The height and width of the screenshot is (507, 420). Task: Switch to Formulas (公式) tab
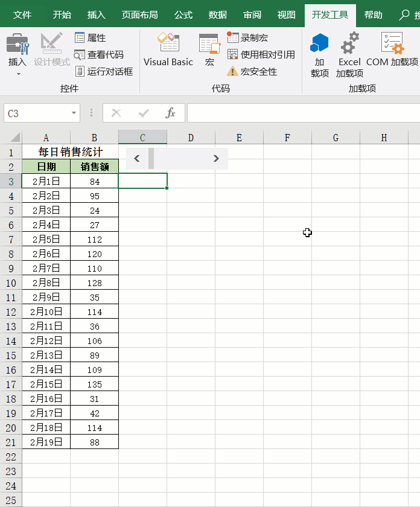click(183, 14)
